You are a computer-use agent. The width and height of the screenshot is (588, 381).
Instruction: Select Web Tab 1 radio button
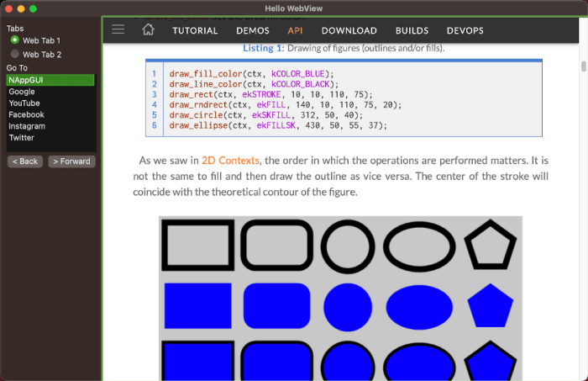(15, 40)
